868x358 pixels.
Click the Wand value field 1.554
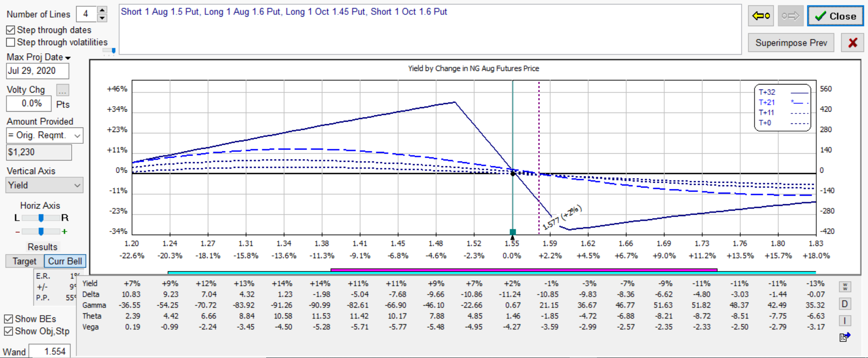pos(50,351)
